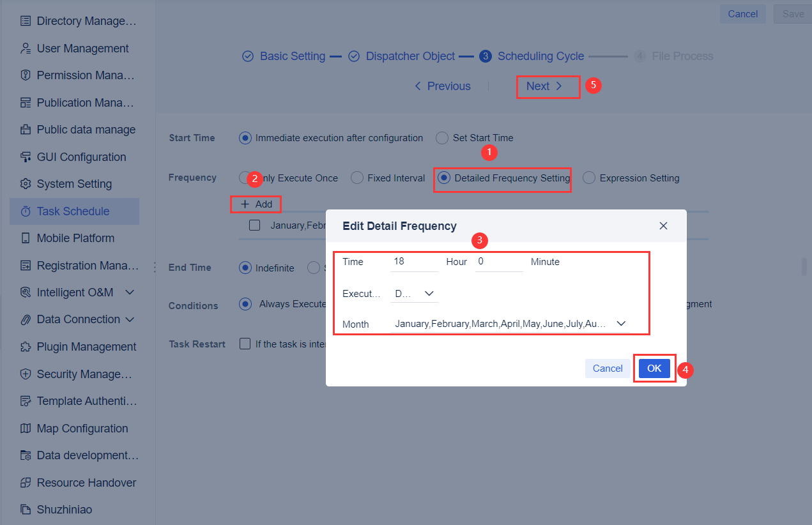Viewport: 812px width, 525px height.
Task: Switch to the Dispatcher Object step
Action: click(411, 56)
